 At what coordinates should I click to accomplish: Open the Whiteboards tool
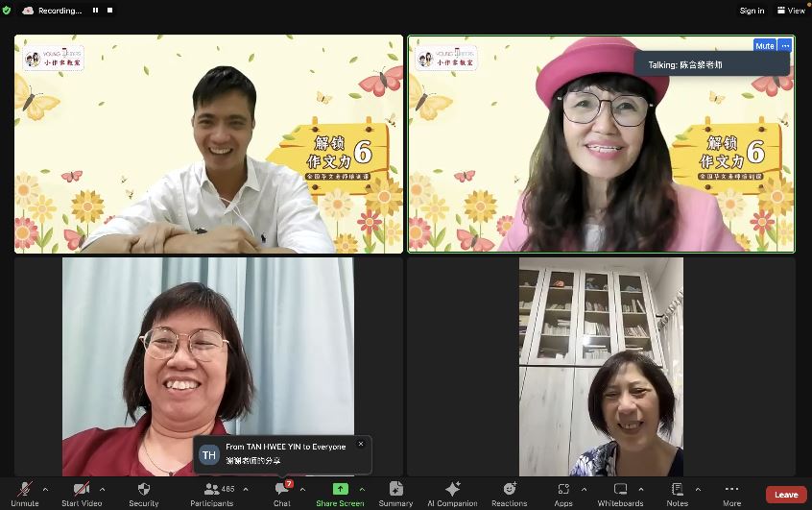coord(620,490)
